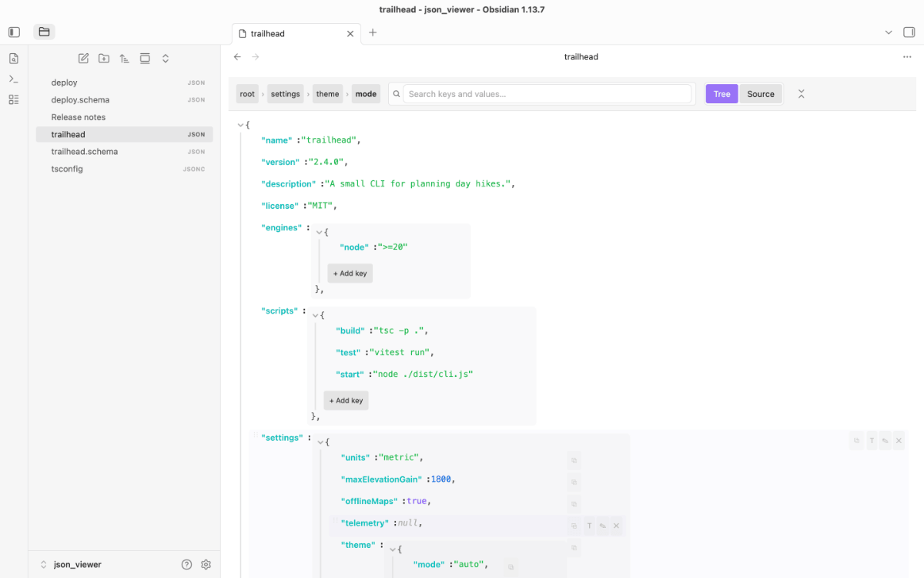Screen dimensions: 924x578
Task: Switch to Source view
Action: pyautogui.click(x=761, y=94)
